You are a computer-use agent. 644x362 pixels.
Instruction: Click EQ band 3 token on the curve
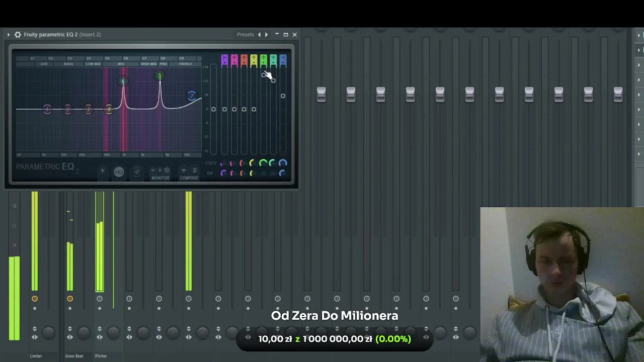88,109
